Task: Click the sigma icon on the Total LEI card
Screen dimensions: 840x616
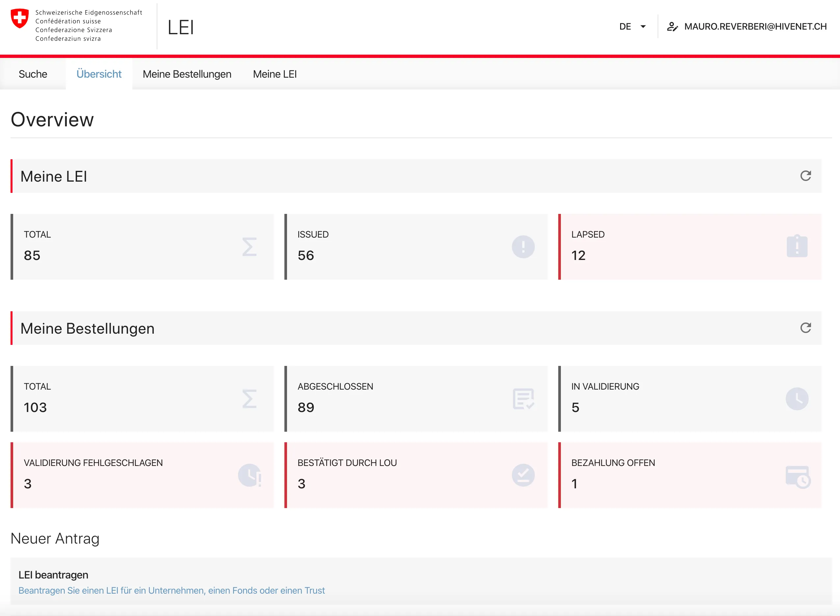Action: pyautogui.click(x=249, y=246)
